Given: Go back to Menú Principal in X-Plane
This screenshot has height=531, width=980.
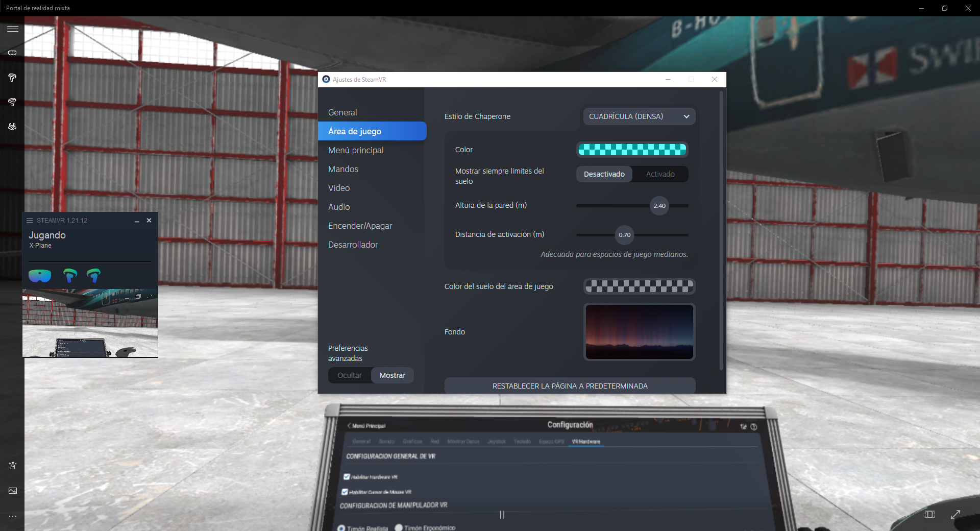Looking at the screenshot, I should [366, 426].
